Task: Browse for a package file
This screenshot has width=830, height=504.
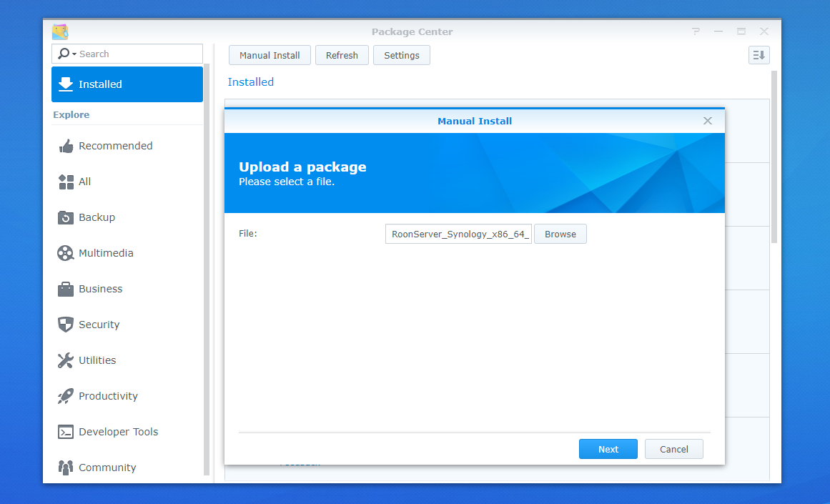Action: (560, 234)
